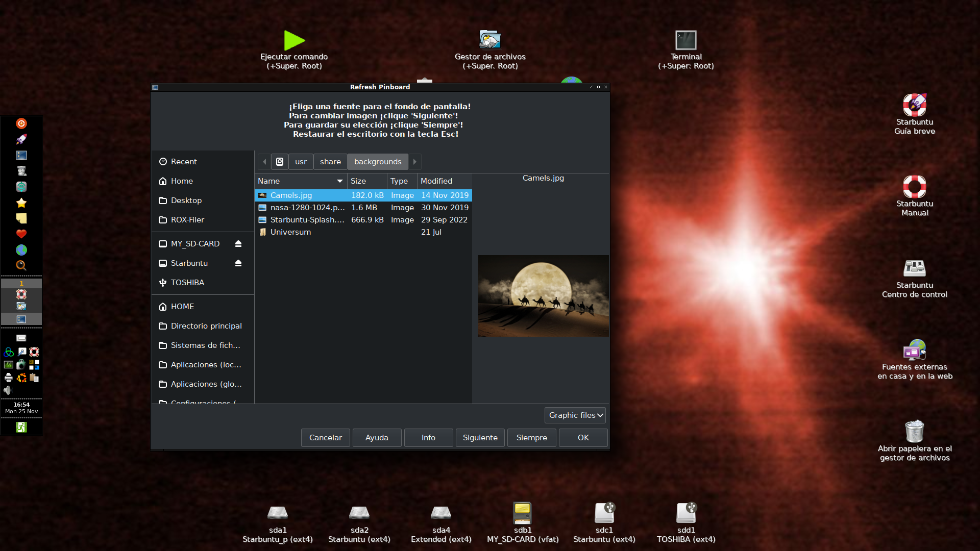Viewport: 980px width, 551px height.
Task: Click the root filesystem path button
Action: coord(280,162)
